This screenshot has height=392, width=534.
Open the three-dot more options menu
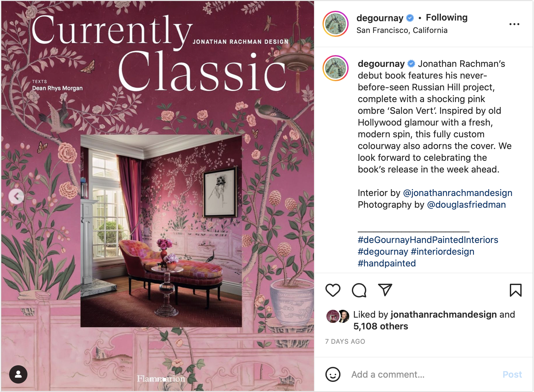coord(514,24)
